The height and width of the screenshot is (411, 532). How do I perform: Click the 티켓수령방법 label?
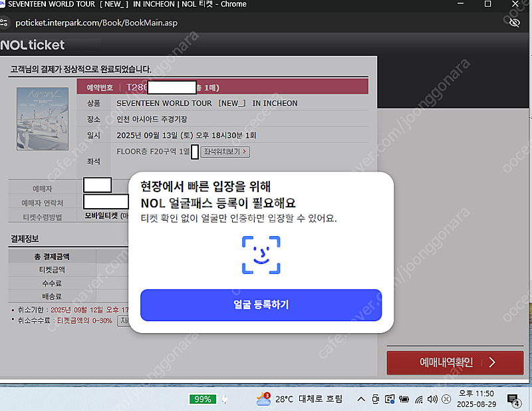(x=43, y=217)
